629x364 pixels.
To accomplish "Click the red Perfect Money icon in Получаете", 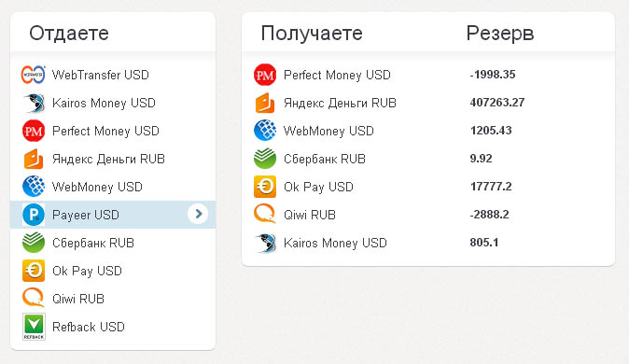I will coord(265,75).
